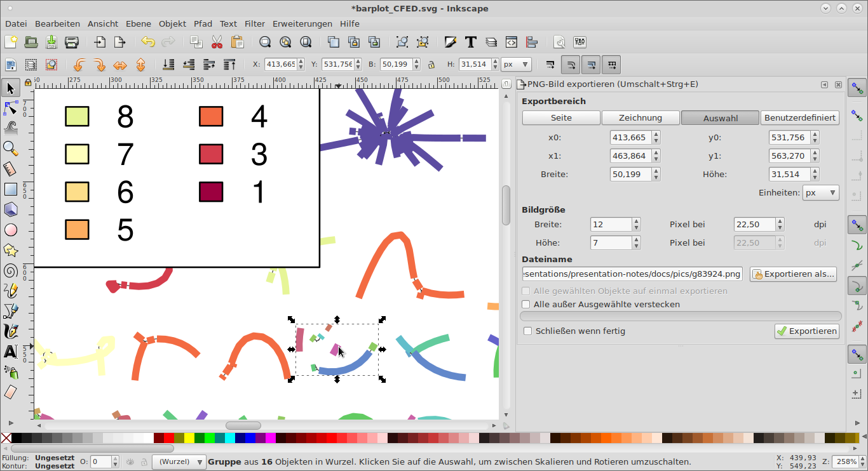Toggle move gradients with objects
Viewport: 868px width, 471px height.
(x=591, y=65)
